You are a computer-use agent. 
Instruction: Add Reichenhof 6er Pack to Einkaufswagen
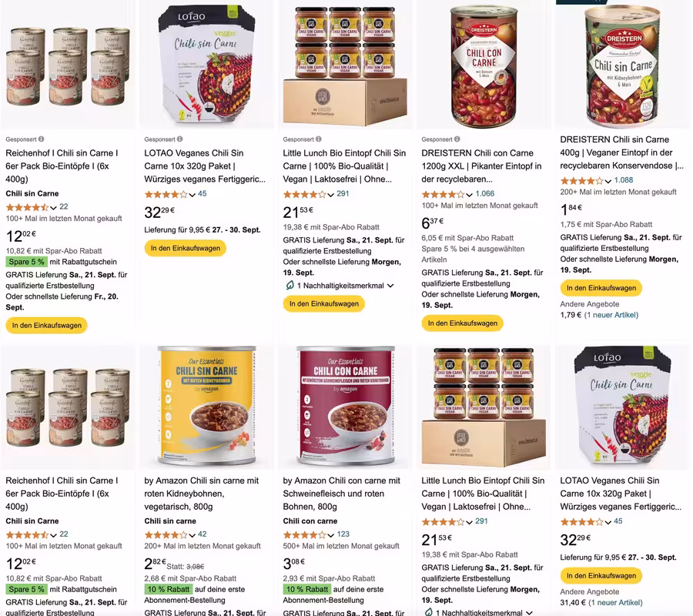(x=47, y=326)
